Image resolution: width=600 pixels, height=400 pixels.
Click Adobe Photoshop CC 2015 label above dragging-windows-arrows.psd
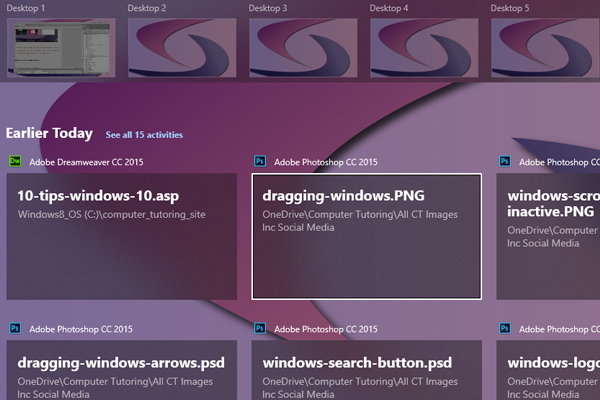point(81,329)
